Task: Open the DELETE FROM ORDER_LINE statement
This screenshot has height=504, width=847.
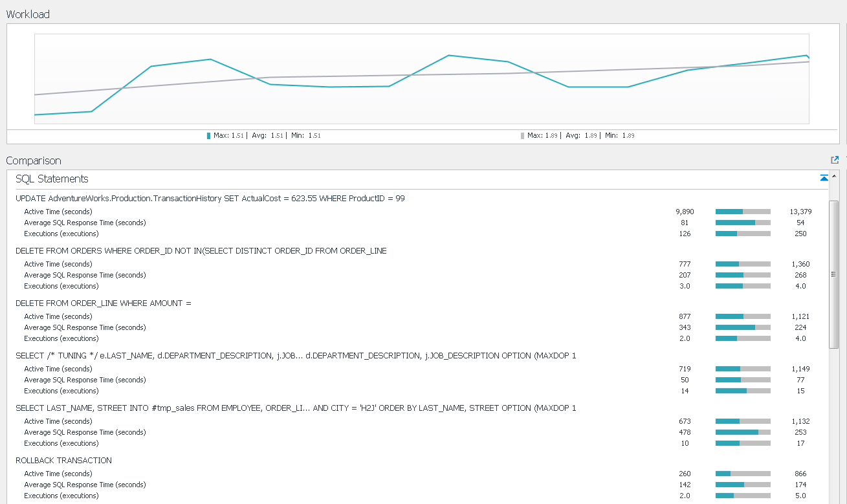Action: [104, 303]
